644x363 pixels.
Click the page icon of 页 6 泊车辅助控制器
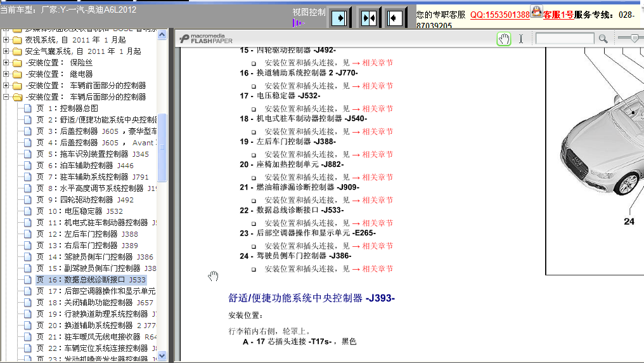point(28,165)
